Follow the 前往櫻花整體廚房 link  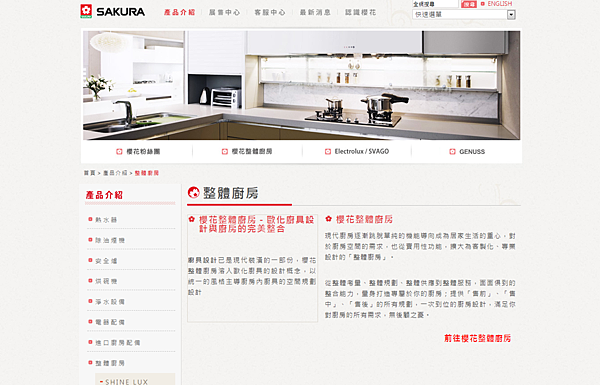[478, 338]
